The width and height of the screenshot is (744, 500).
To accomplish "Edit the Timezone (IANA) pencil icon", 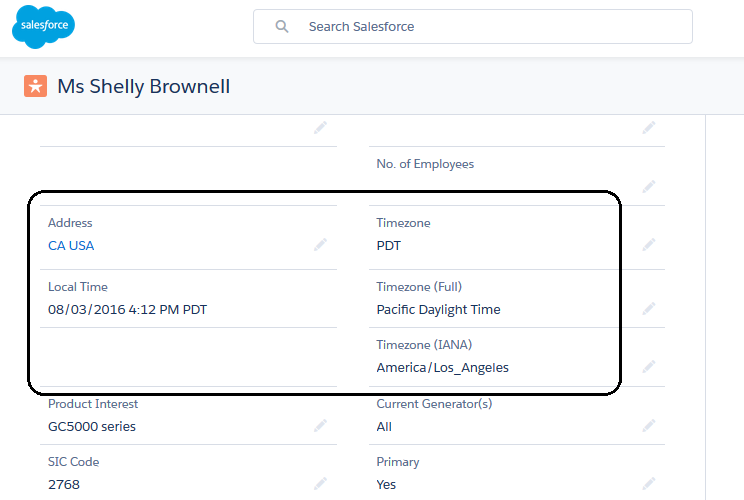I will pos(649,367).
